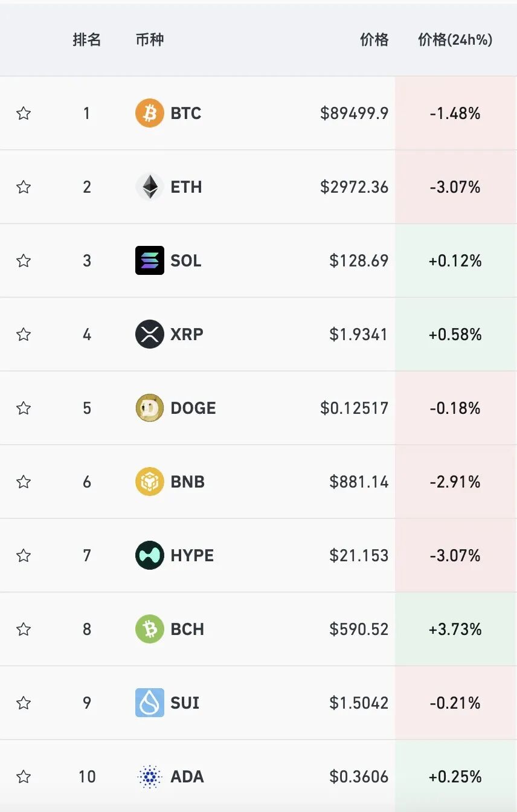Screen dimensions: 517x812
Task: Sort by the 价格(24h%) column header
Action: (x=455, y=40)
